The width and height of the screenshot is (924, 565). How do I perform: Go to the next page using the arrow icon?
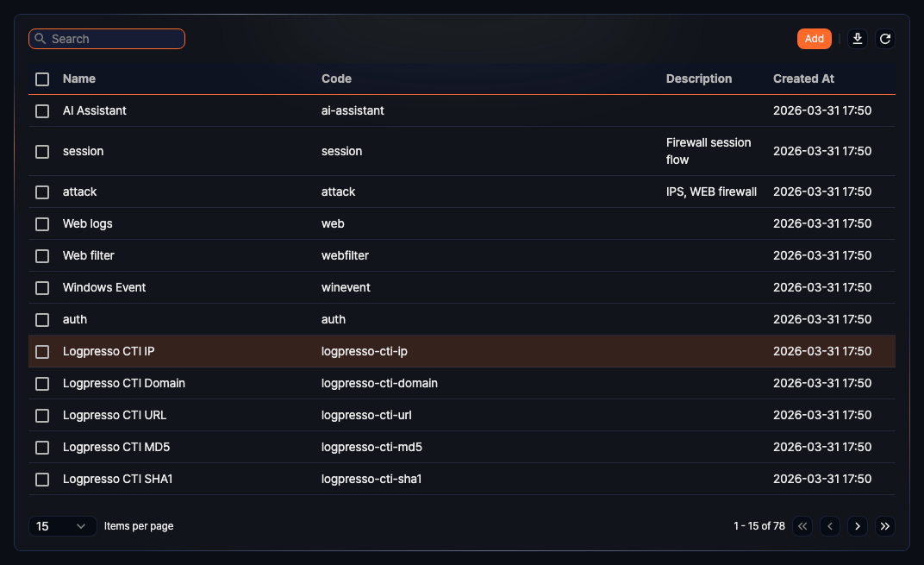(x=857, y=525)
